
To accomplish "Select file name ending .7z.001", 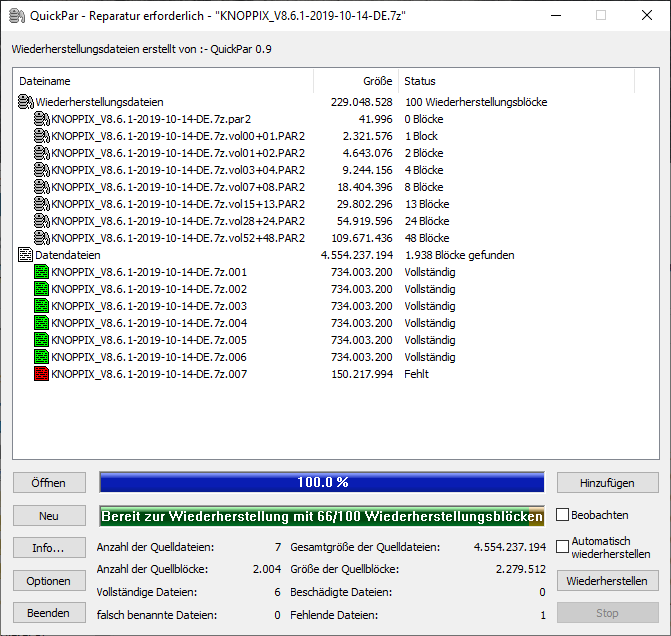I will coord(149,272).
